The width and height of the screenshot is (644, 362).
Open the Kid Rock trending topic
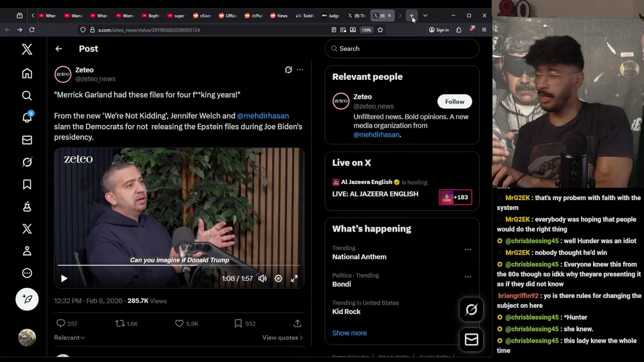tap(346, 312)
